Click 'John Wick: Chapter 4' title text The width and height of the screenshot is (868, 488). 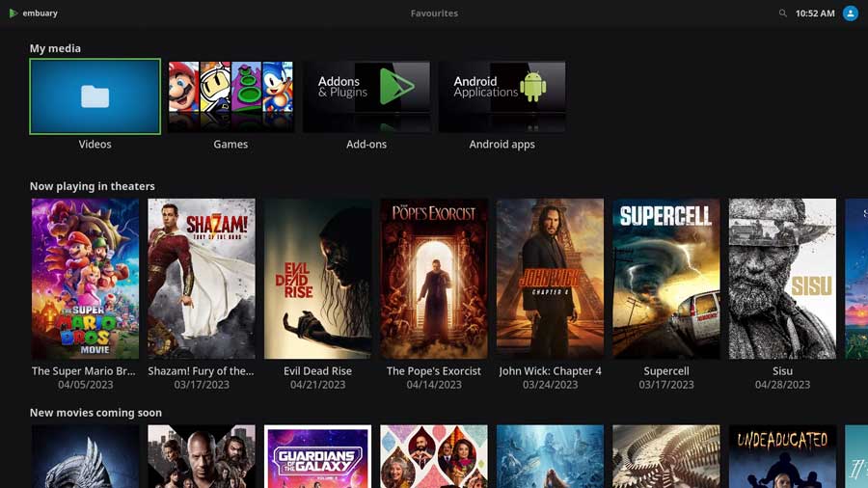point(551,370)
